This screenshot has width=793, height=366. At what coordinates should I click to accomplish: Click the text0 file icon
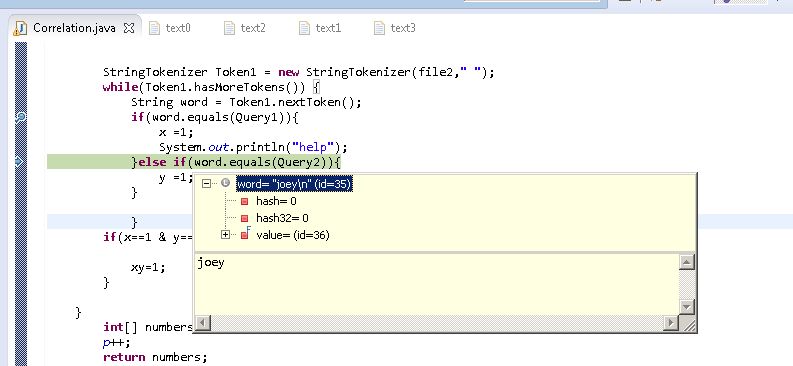[x=154, y=28]
